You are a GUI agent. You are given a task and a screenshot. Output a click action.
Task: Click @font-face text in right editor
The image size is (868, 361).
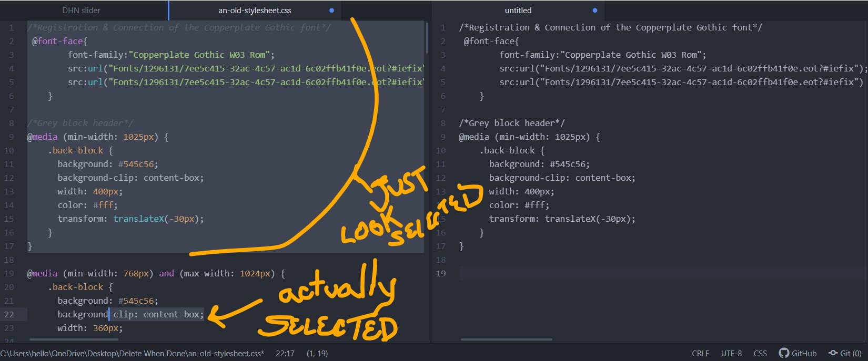coord(491,41)
